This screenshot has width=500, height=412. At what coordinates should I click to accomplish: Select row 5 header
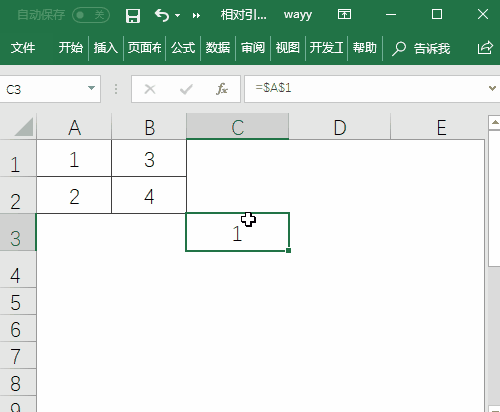pyautogui.click(x=18, y=301)
